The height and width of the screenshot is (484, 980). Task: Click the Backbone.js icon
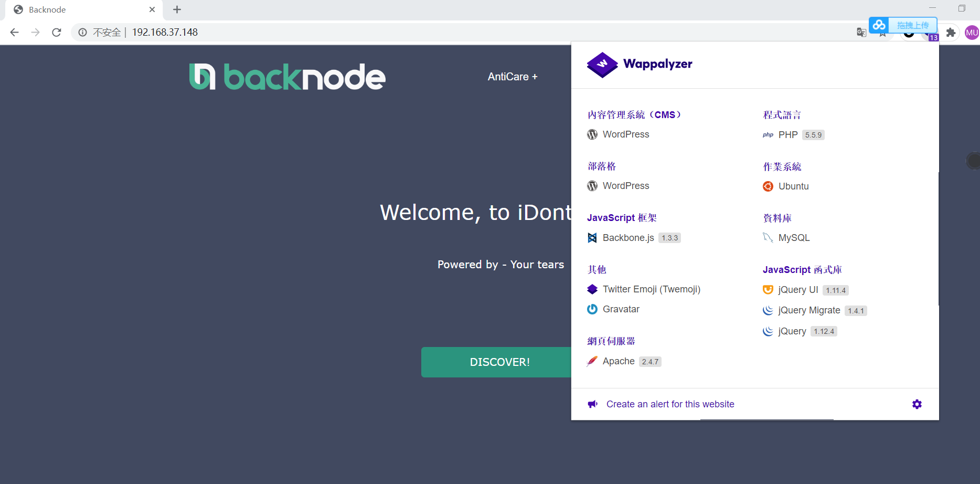(x=592, y=238)
